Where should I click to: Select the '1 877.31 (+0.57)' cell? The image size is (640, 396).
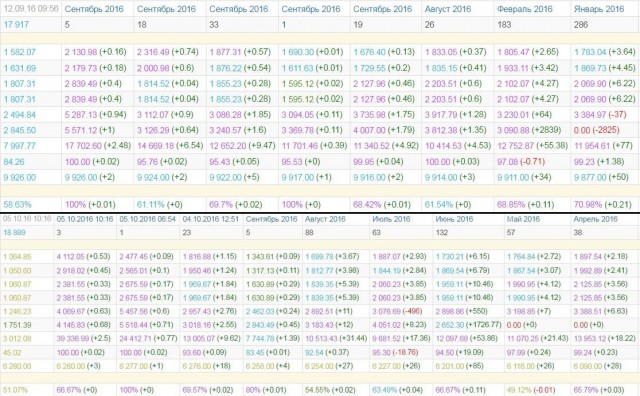pyautogui.click(x=240, y=52)
